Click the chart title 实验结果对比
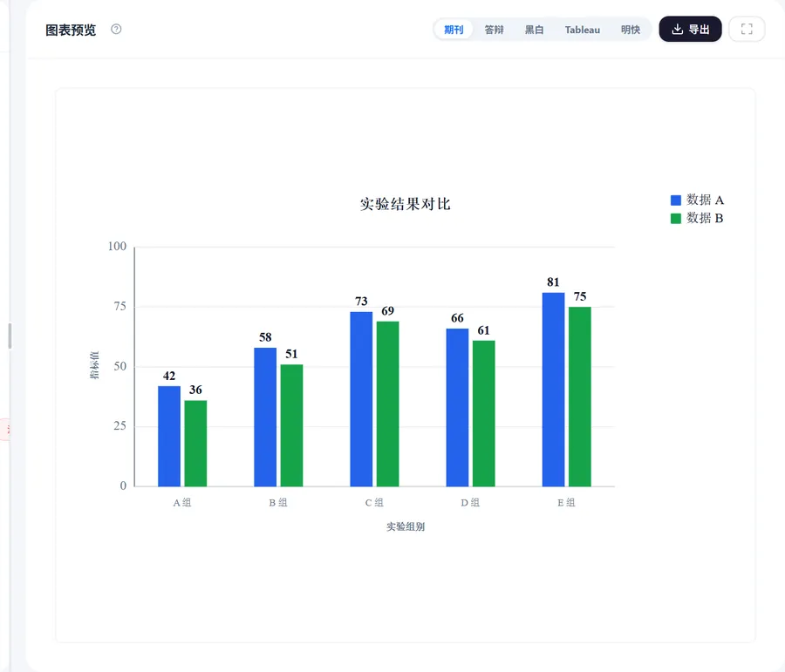The height and width of the screenshot is (672, 785). (405, 204)
